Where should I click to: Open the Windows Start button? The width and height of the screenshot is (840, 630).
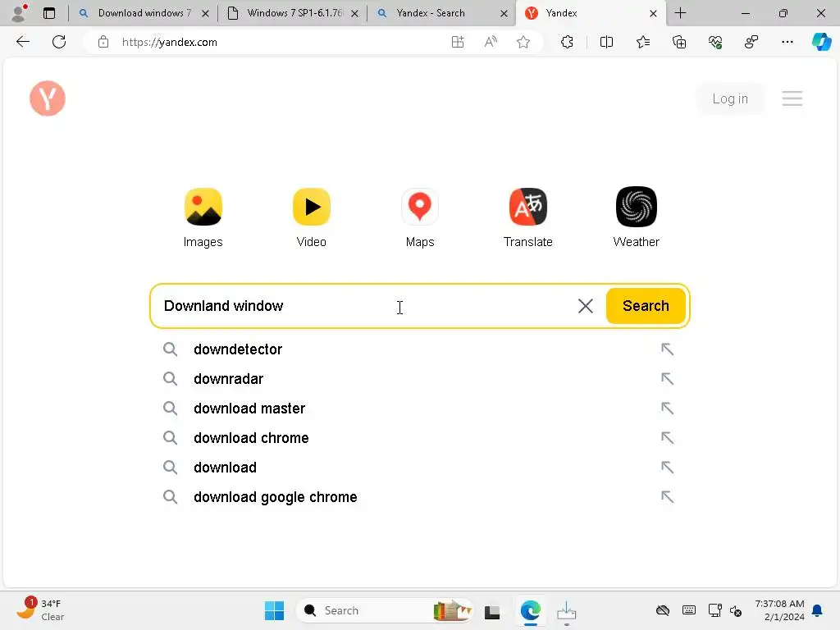(274, 610)
